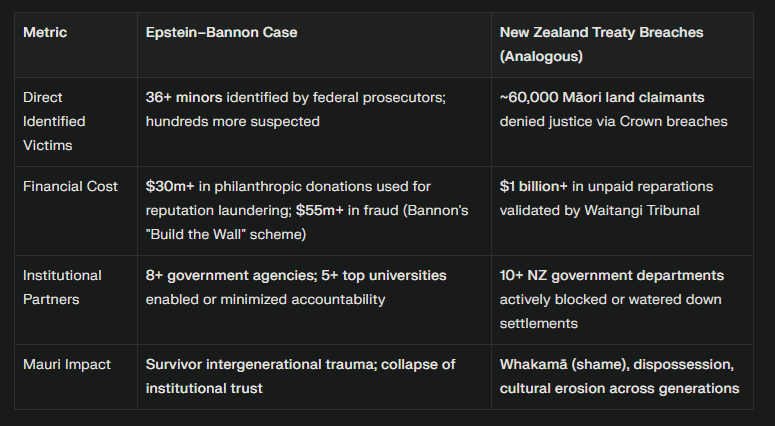Viewport: 775px width, 426px height.
Task: Select the "10+ NZ government departments" text
Action: (612, 275)
